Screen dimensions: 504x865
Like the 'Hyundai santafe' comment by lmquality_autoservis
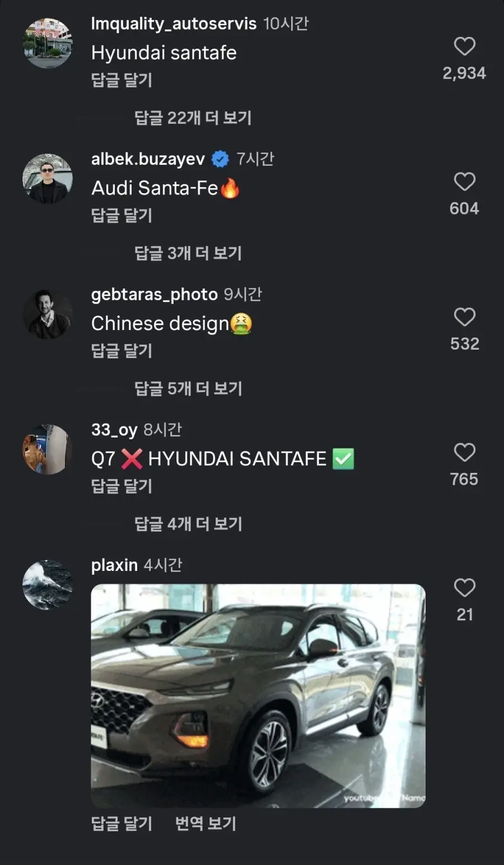pos(464,46)
